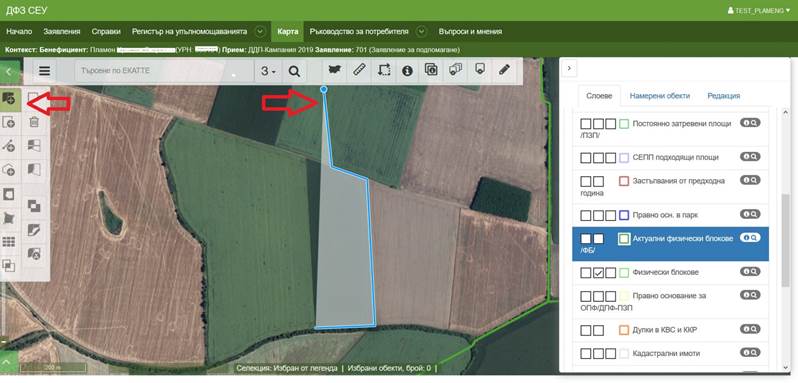Collapse the right layers panel arrow

coord(569,68)
